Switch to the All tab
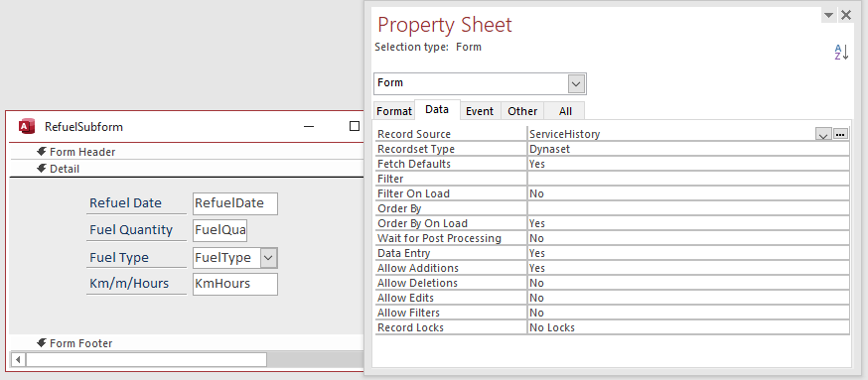The width and height of the screenshot is (868, 380). 565,111
